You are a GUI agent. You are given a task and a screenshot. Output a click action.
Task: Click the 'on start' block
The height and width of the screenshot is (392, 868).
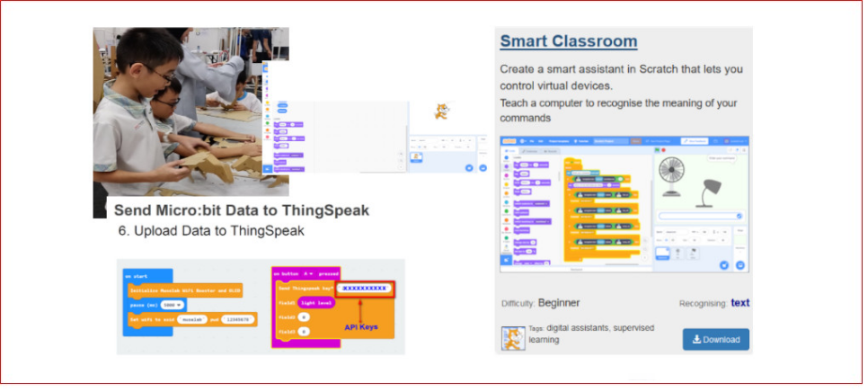(x=136, y=276)
